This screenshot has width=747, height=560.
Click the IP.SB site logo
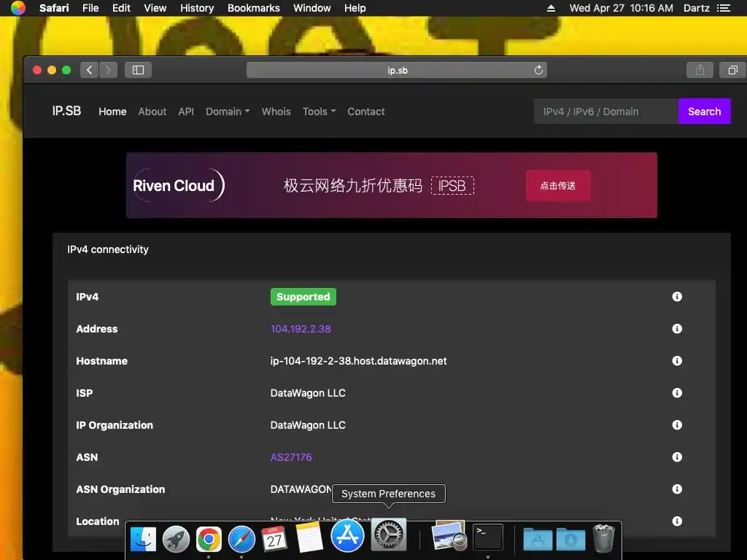click(x=66, y=111)
